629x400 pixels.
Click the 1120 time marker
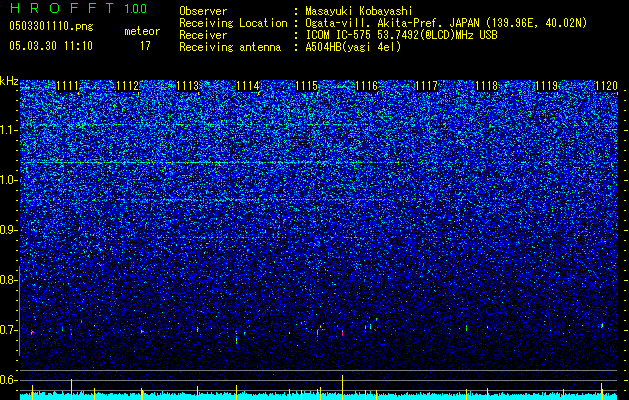point(606,86)
